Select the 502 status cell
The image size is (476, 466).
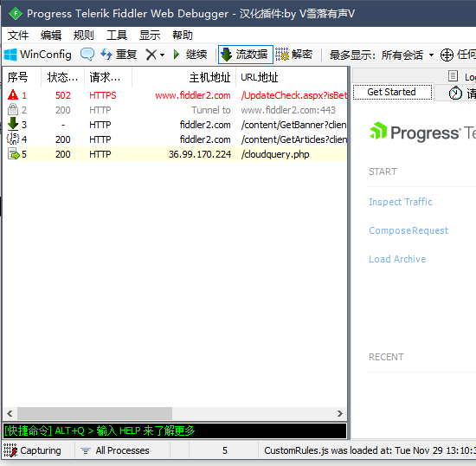tap(63, 95)
